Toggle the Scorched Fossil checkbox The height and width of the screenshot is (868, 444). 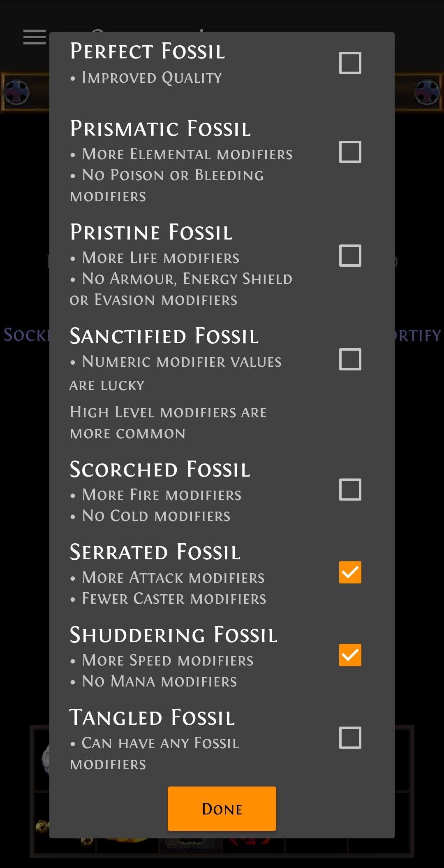pyautogui.click(x=350, y=489)
